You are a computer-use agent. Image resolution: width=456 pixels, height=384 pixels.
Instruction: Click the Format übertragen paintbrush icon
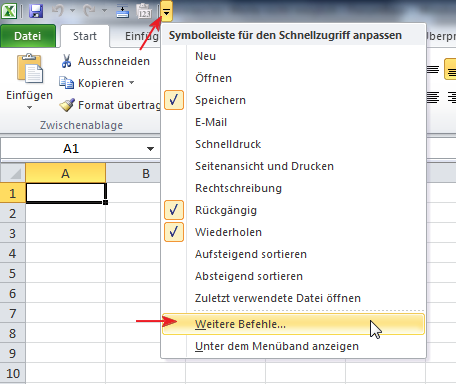click(67, 105)
